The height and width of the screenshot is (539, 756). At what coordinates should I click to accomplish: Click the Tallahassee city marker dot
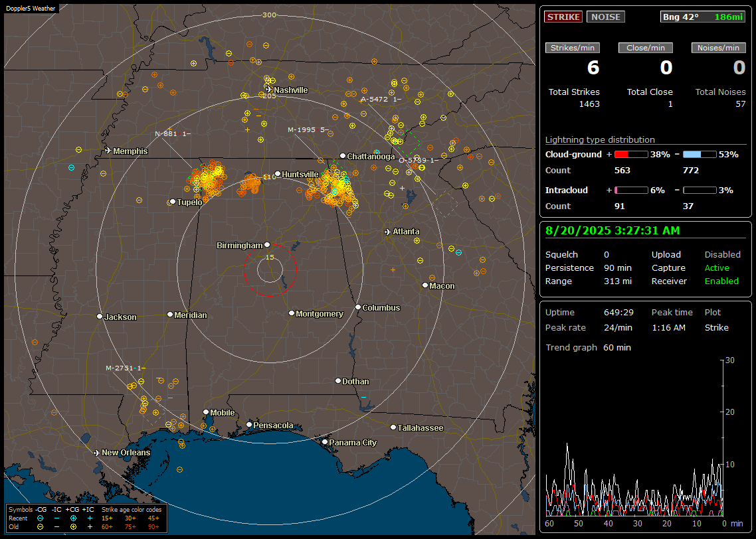[x=393, y=427]
